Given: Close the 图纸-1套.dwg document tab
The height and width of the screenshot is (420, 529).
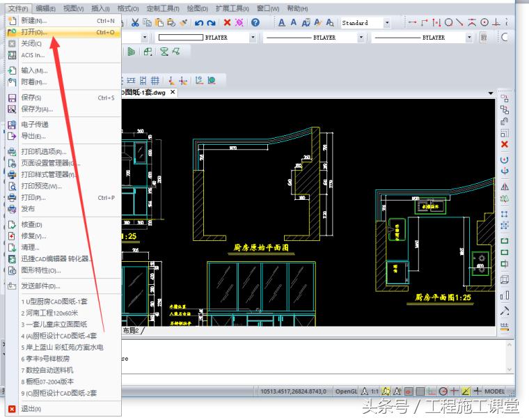Looking at the screenshot, I should (173, 92).
